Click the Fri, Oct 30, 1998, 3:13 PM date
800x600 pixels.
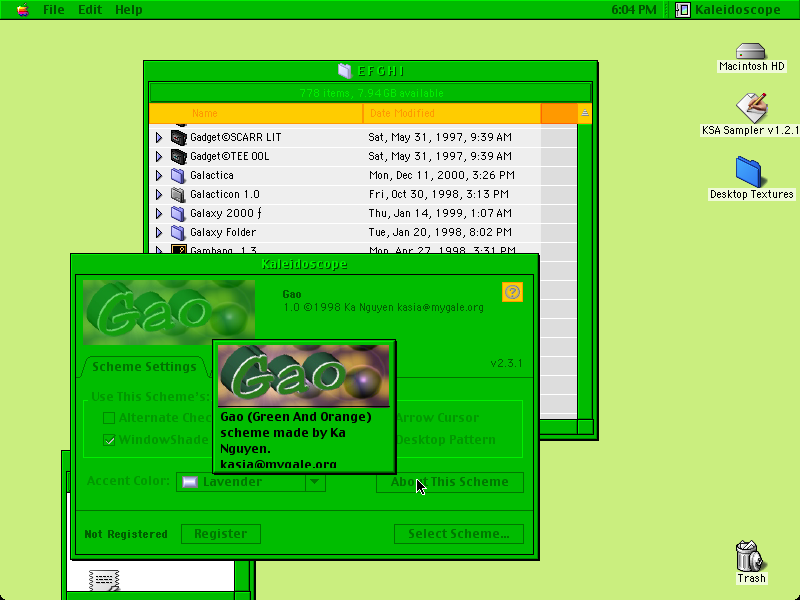[x=438, y=194]
